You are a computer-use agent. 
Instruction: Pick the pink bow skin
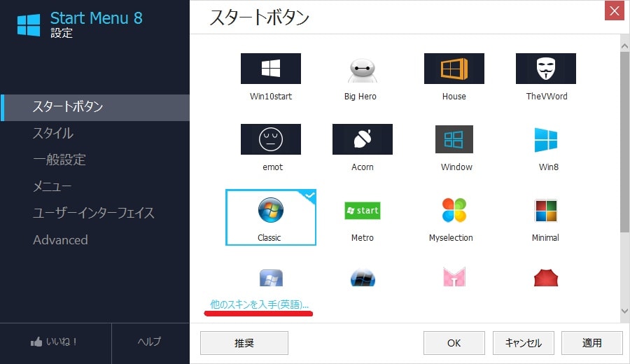[x=454, y=276]
